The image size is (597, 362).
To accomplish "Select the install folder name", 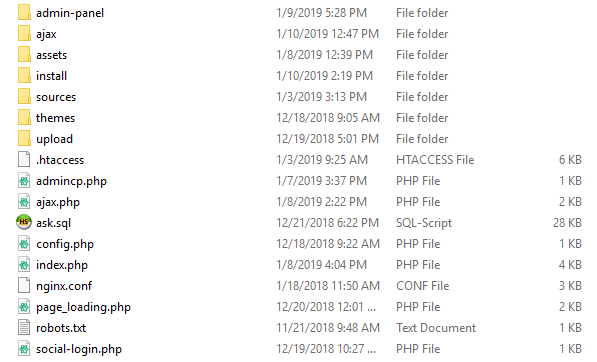I will [x=51, y=76].
